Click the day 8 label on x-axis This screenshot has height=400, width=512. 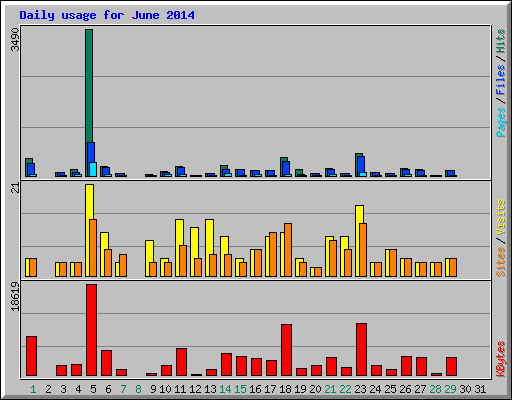click(x=138, y=389)
